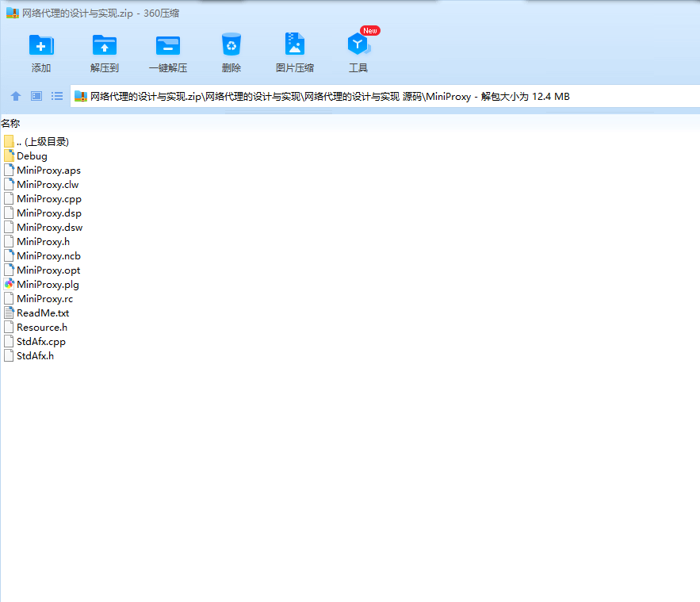Select the file MiniProxy.clw

pos(41,185)
